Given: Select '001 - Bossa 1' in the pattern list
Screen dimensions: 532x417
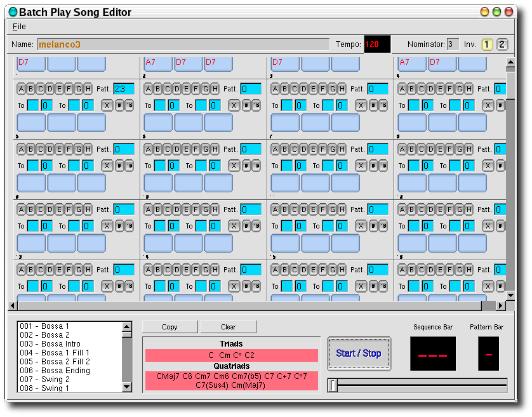Looking at the screenshot, I should click(x=69, y=326).
